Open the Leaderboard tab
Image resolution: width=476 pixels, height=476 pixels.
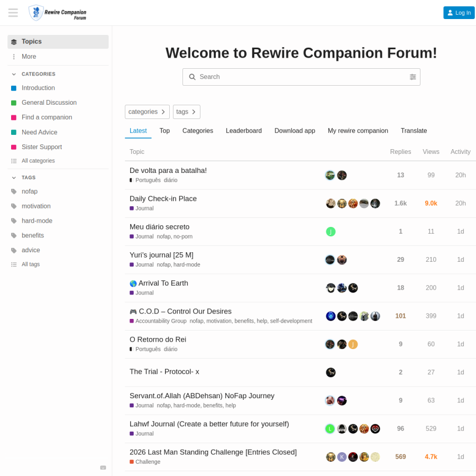[x=244, y=131]
